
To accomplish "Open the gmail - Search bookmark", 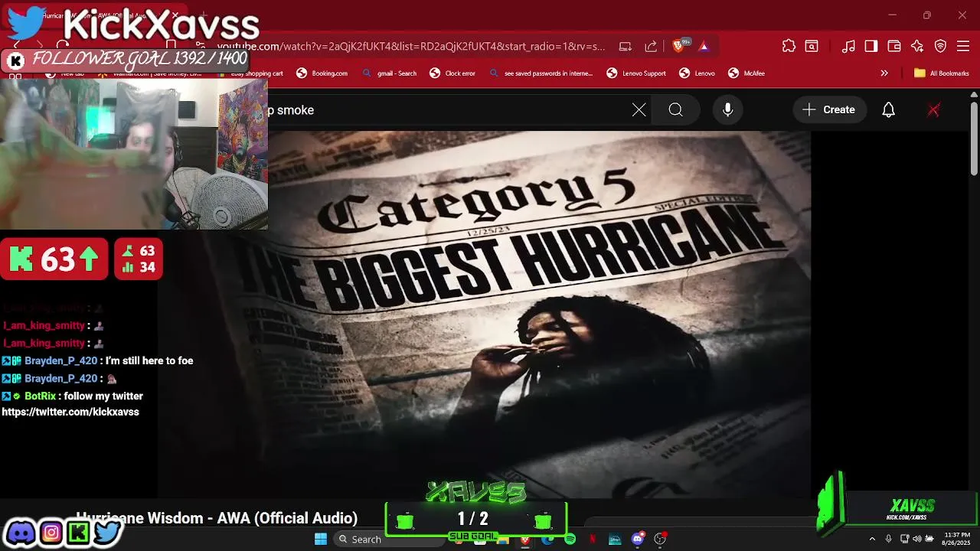I will click(x=390, y=73).
